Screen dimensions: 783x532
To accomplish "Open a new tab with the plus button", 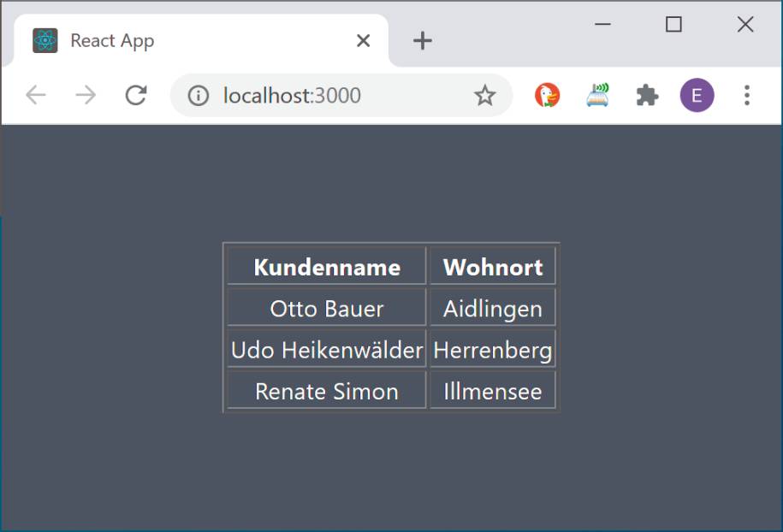I will point(423,40).
